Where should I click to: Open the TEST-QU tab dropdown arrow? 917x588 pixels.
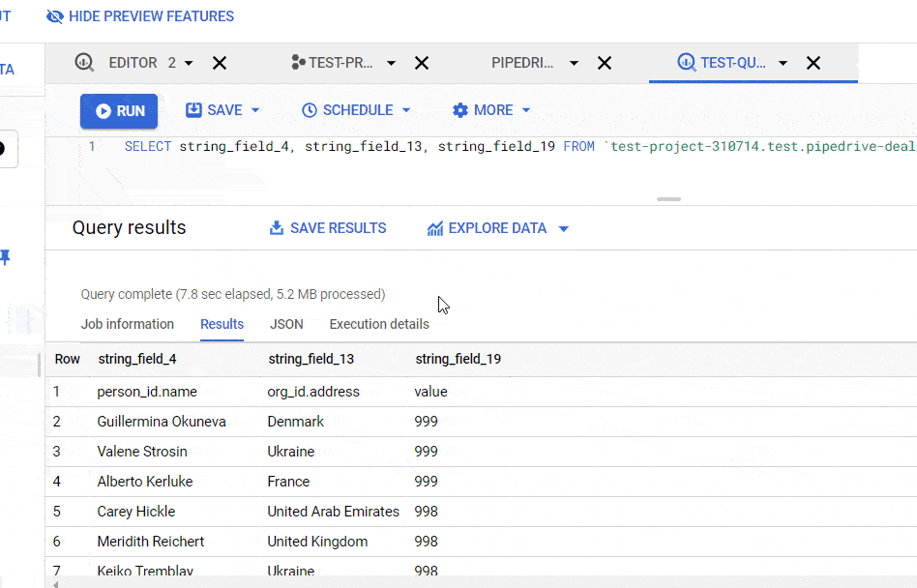[x=784, y=63]
